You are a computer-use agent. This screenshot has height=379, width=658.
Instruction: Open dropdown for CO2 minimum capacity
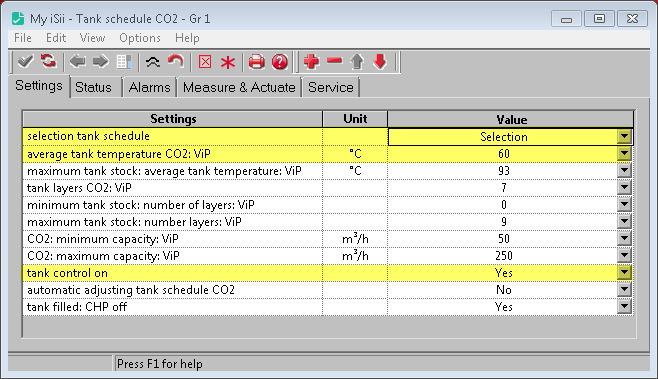click(x=624, y=238)
